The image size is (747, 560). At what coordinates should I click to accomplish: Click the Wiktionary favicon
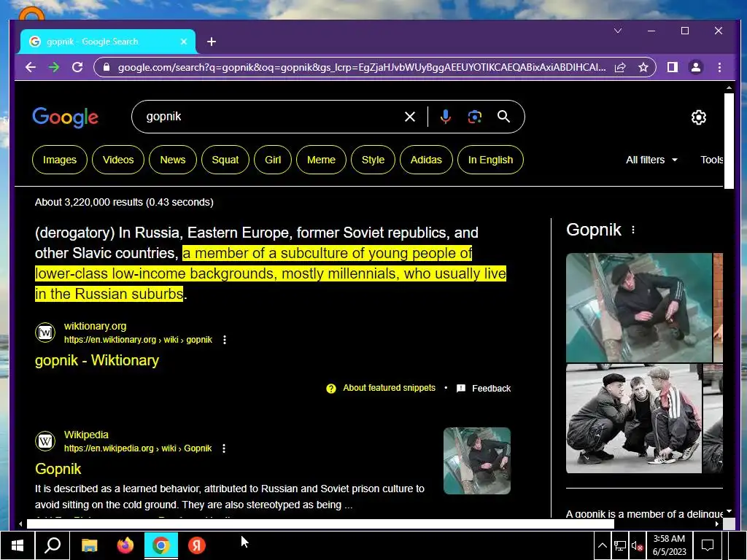(x=45, y=332)
